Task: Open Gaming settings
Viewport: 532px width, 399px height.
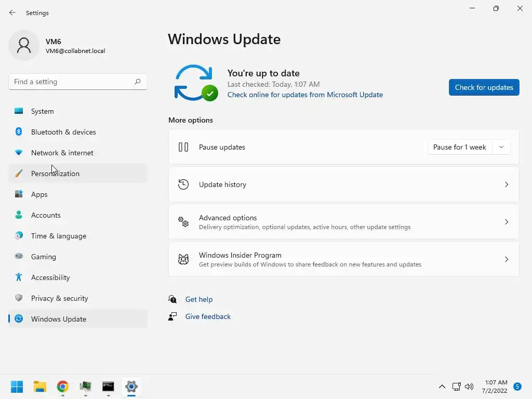Action: coord(78,257)
